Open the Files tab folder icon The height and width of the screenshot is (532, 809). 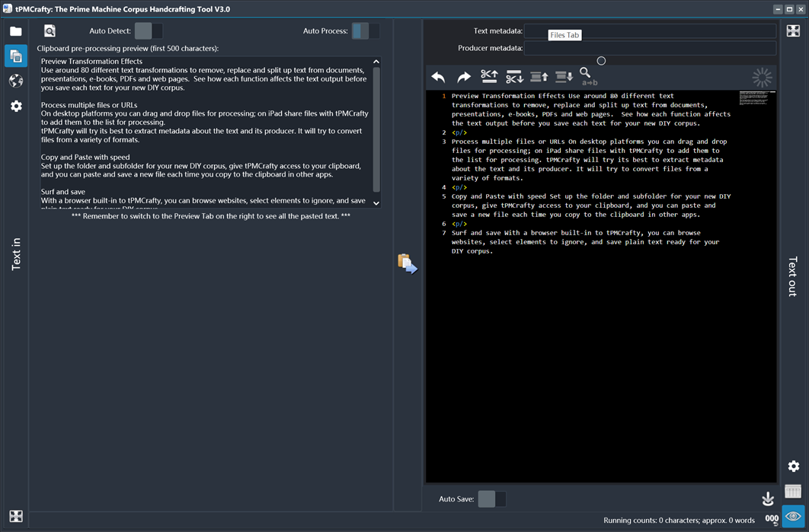coord(16,31)
